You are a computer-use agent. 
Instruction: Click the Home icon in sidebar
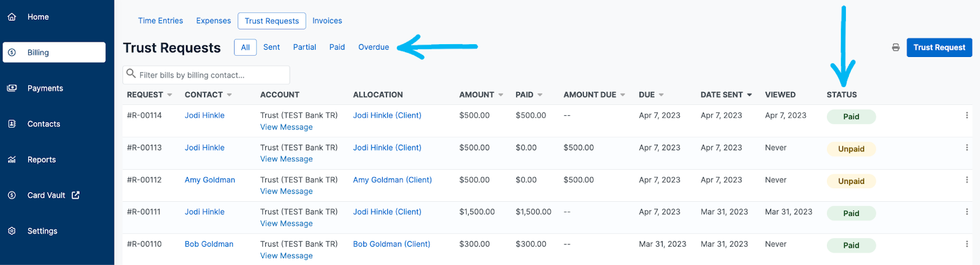pyautogui.click(x=12, y=17)
